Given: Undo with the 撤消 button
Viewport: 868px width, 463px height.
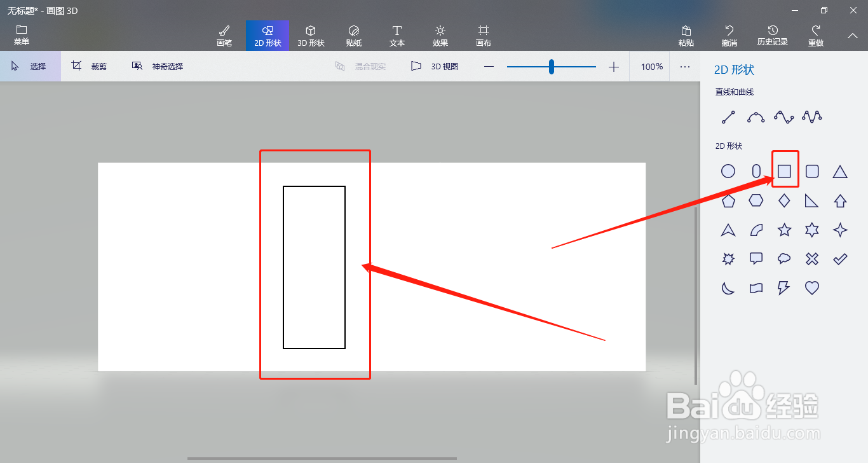Looking at the screenshot, I should (729, 36).
